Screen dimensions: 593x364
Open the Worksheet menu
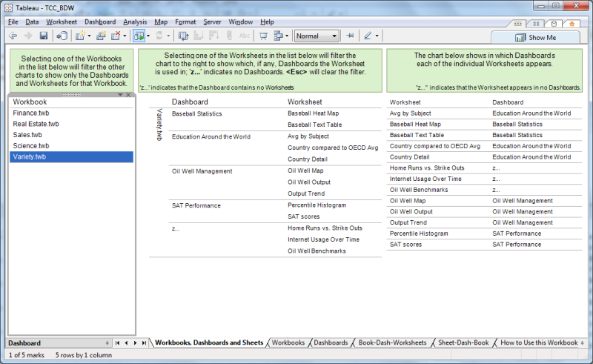(62, 22)
